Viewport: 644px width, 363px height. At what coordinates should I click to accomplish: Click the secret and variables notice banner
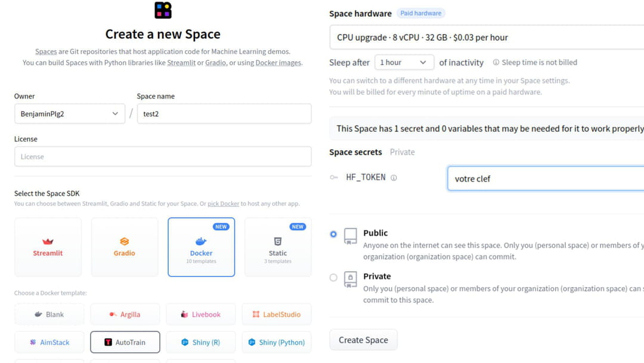click(487, 129)
